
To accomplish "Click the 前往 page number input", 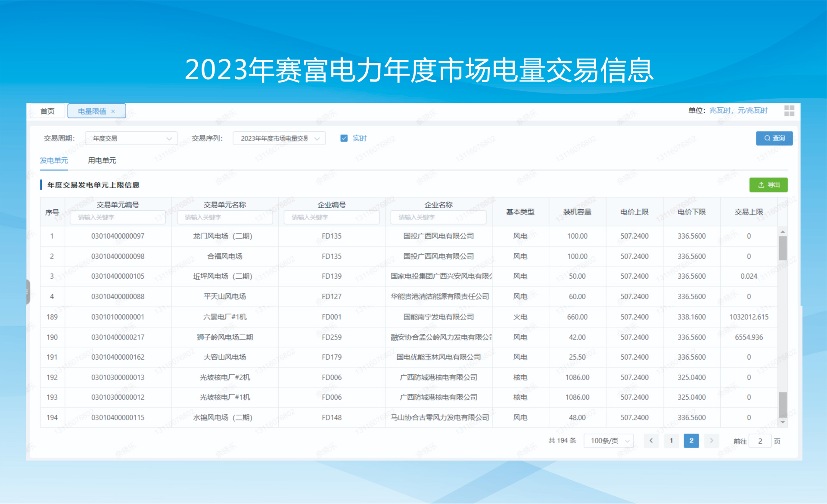I will (760, 441).
